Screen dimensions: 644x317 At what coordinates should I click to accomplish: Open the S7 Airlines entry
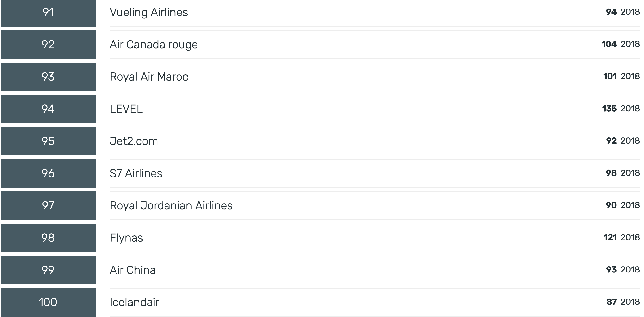coord(136,173)
